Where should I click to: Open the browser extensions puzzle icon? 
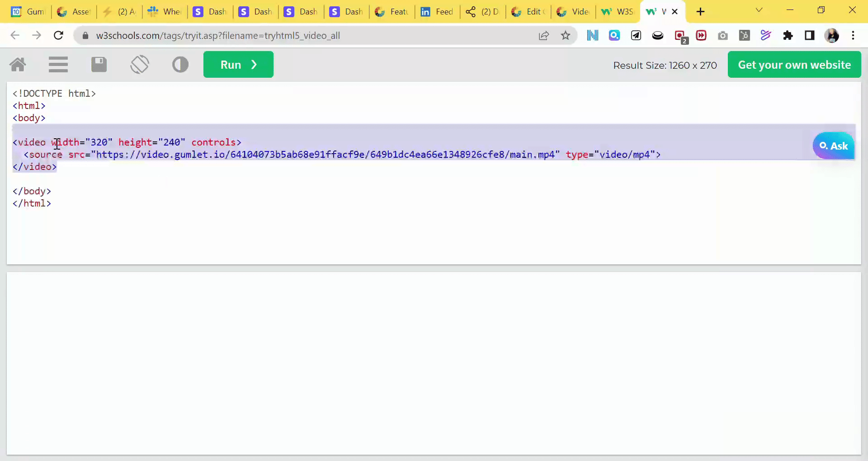(x=788, y=35)
